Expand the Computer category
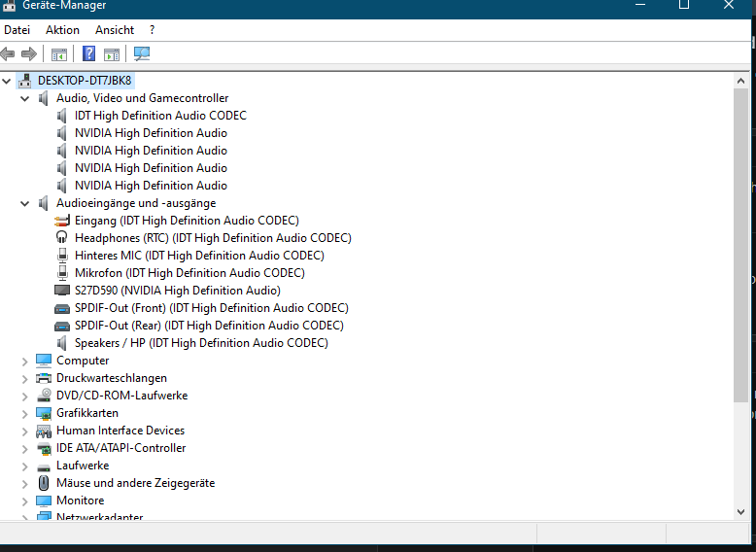Screen dimensions: 756x552 click(24, 362)
